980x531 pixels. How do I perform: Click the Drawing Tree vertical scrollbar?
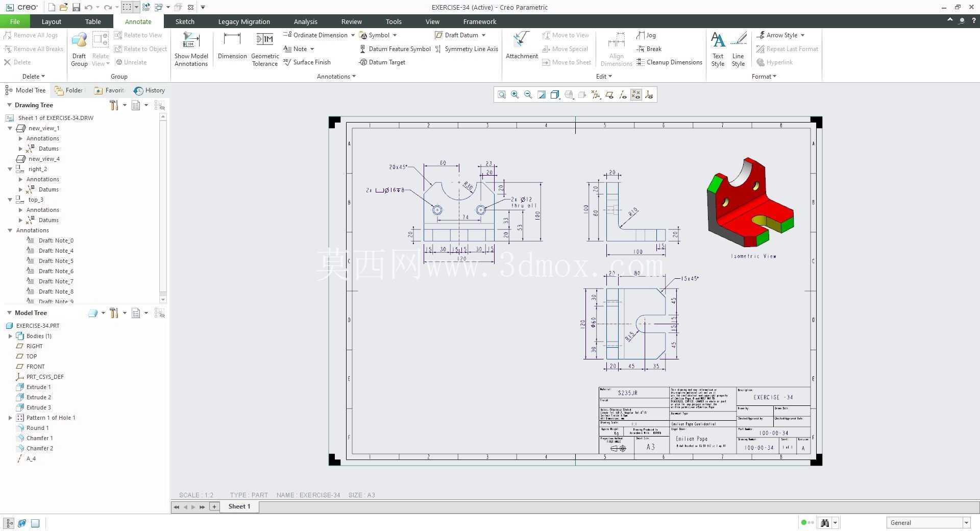(163, 208)
